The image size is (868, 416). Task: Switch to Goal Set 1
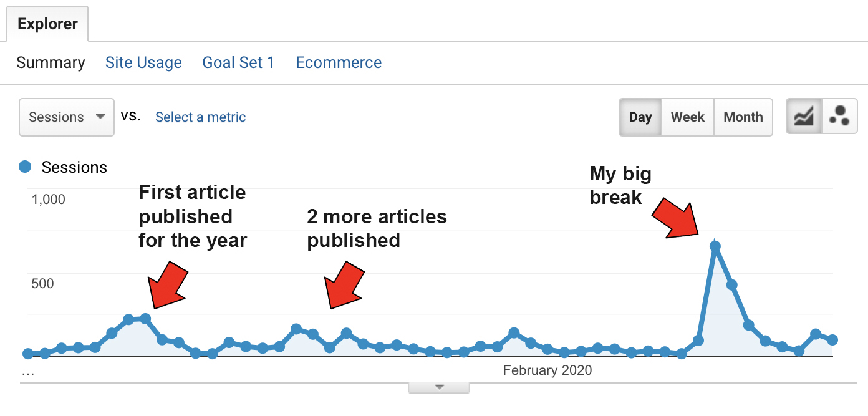[x=238, y=62]
